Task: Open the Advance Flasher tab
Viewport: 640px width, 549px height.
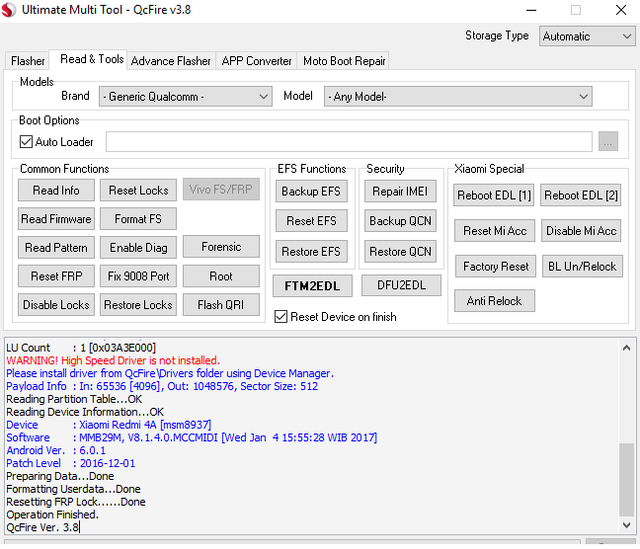Action: pos(171,61)
